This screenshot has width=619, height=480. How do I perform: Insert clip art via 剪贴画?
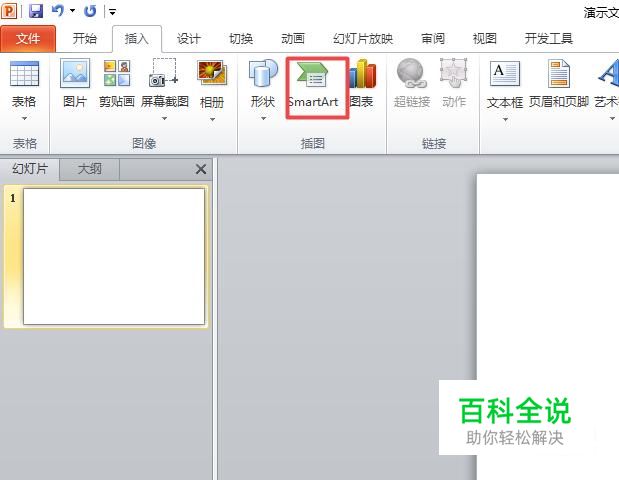click(116, 84)
